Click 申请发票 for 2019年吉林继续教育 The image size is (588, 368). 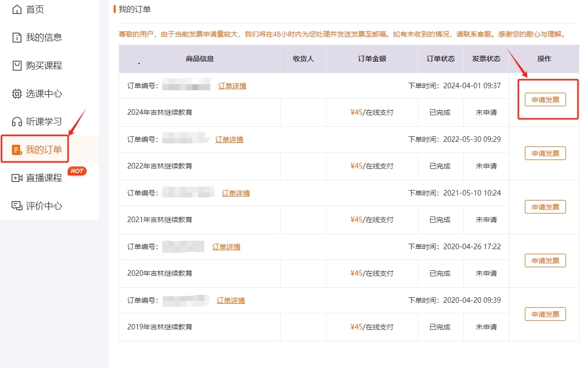coord(545,314)
